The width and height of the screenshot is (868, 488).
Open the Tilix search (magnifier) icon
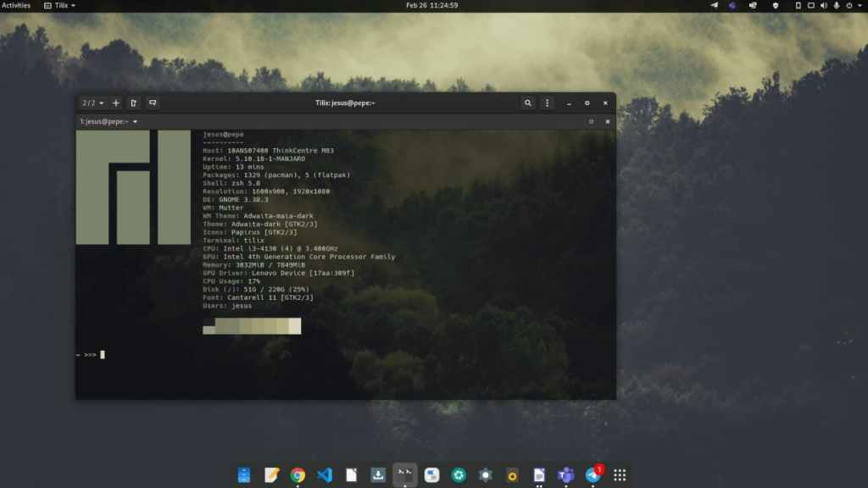click(x=527, y=103)
